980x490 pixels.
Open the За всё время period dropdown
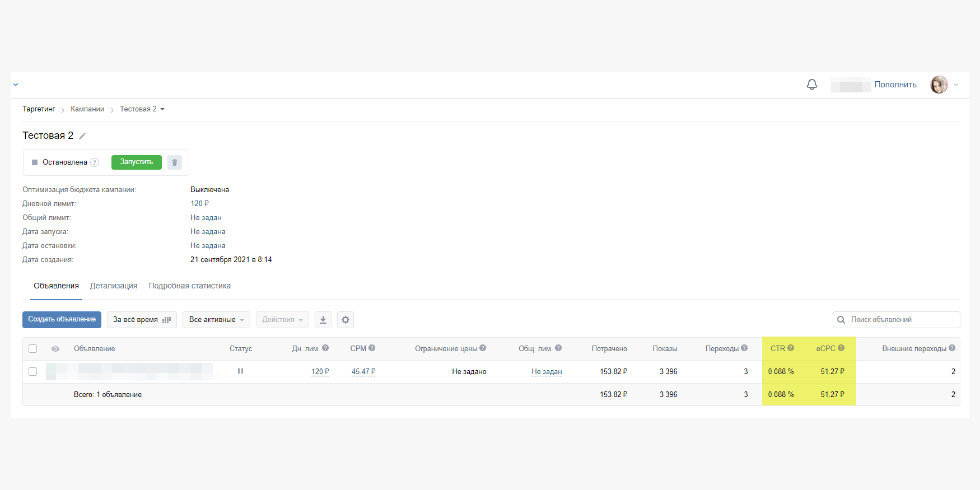[142, 320]
